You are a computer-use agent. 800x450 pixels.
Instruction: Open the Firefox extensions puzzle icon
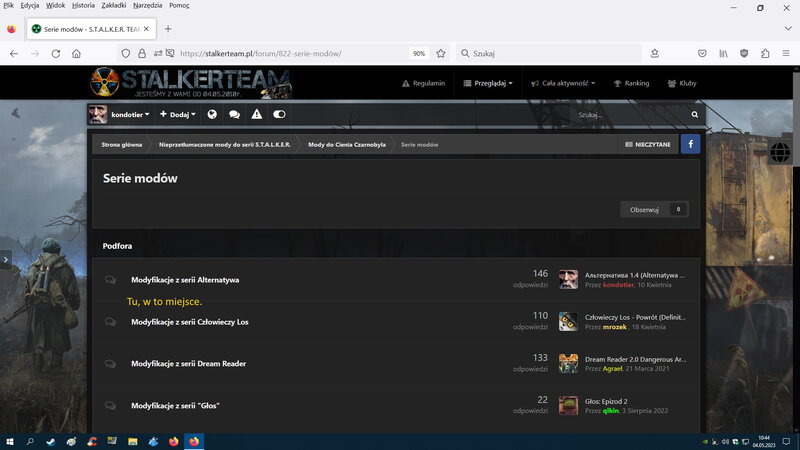pos(765,53)
